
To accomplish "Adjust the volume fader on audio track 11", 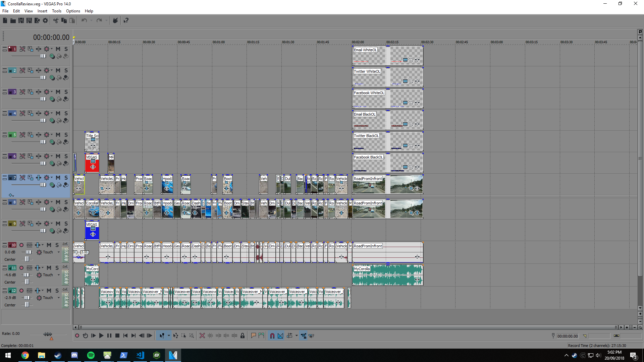I will (26, 275).
